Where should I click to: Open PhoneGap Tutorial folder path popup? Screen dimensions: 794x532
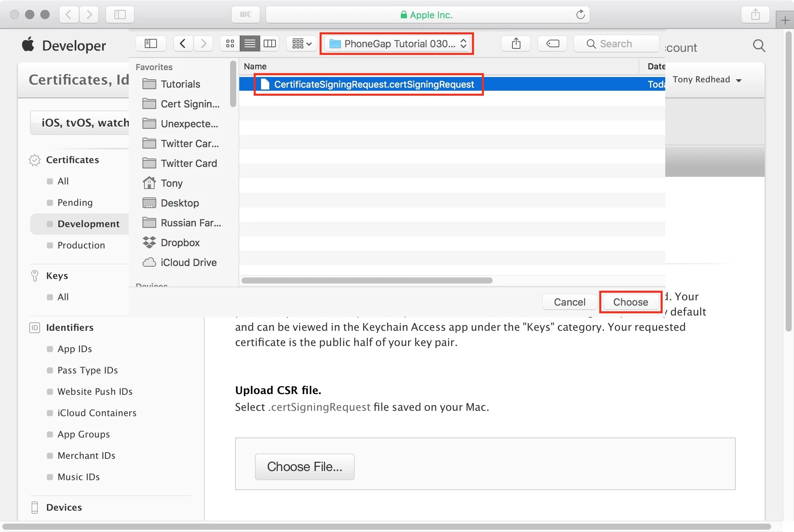tap(397, 43)
